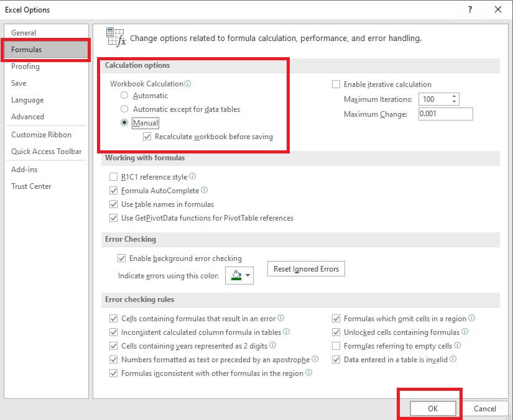Toggle R1C1 reference style

tap(114, 177)
